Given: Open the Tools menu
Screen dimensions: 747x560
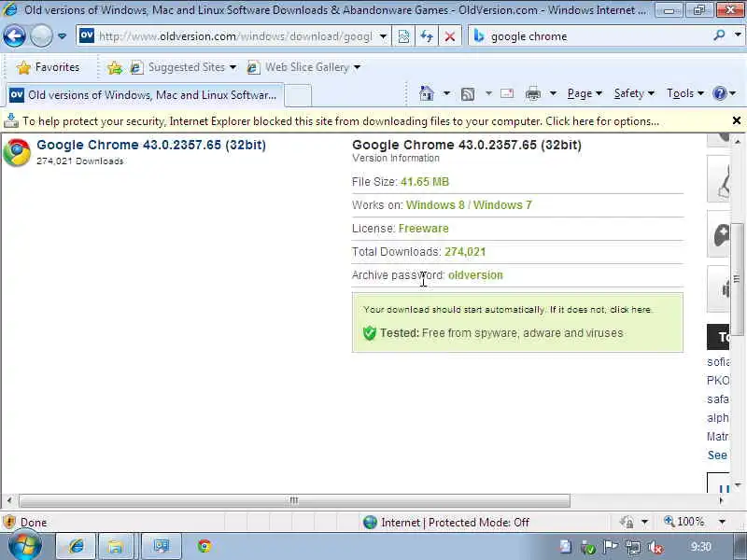Looking at the screenshot, I should (x=684, y=93).
